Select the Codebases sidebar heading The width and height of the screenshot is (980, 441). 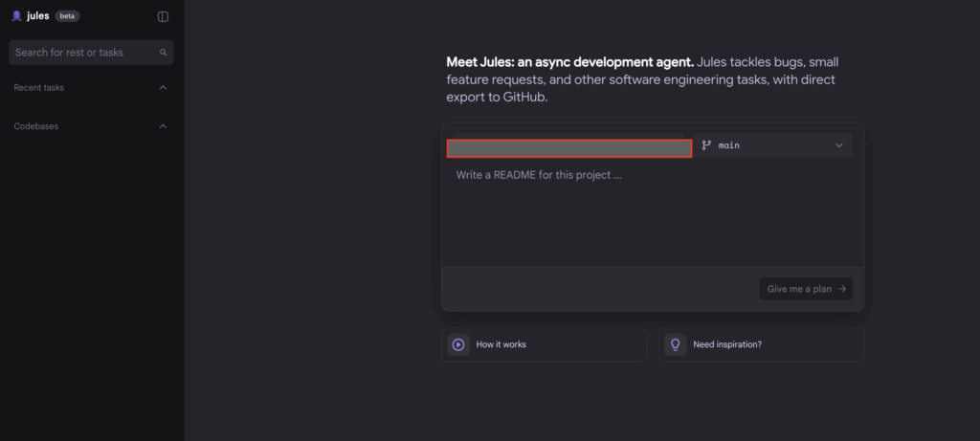point(35,126)
